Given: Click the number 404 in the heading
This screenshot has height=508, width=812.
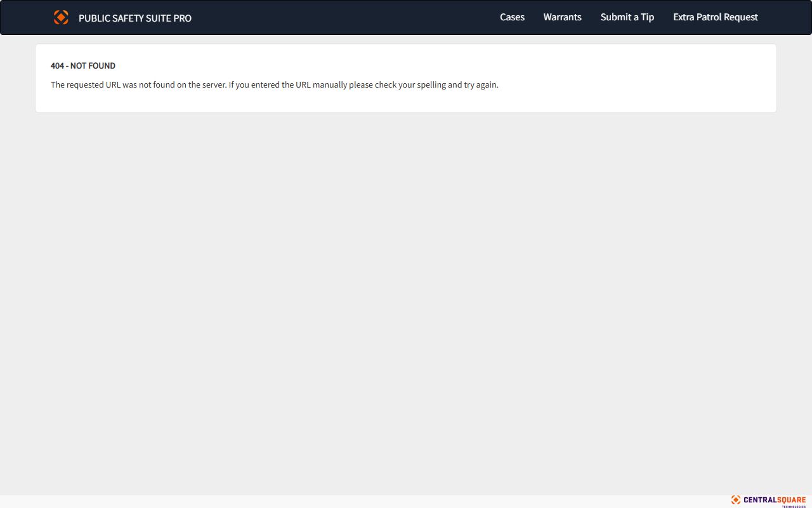Looking at the screenshot, I should [x=57, y=65].
